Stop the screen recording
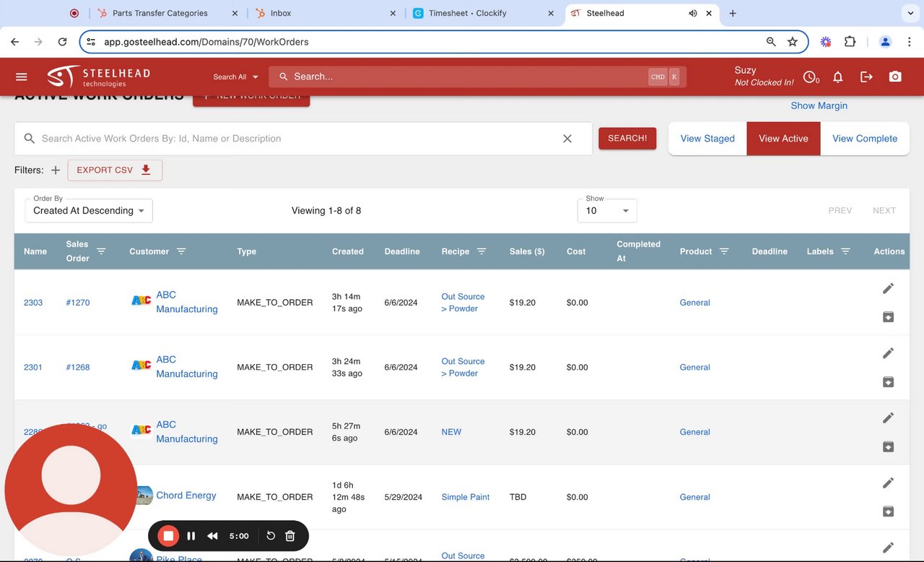The width and height of the screenshot is (924, 562). click(168, 536)
